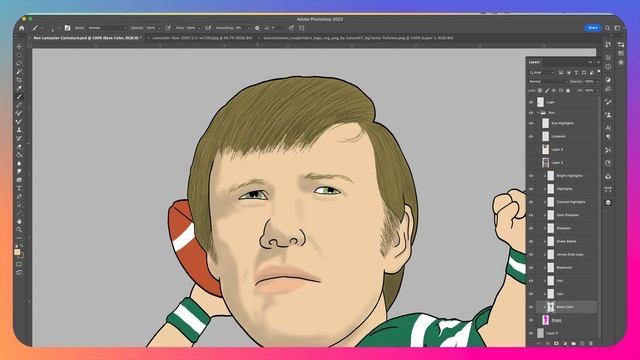Viewport: 640px width, 360px height.
Task: Filter layers by type with the T icon
Action: (576, 72)
